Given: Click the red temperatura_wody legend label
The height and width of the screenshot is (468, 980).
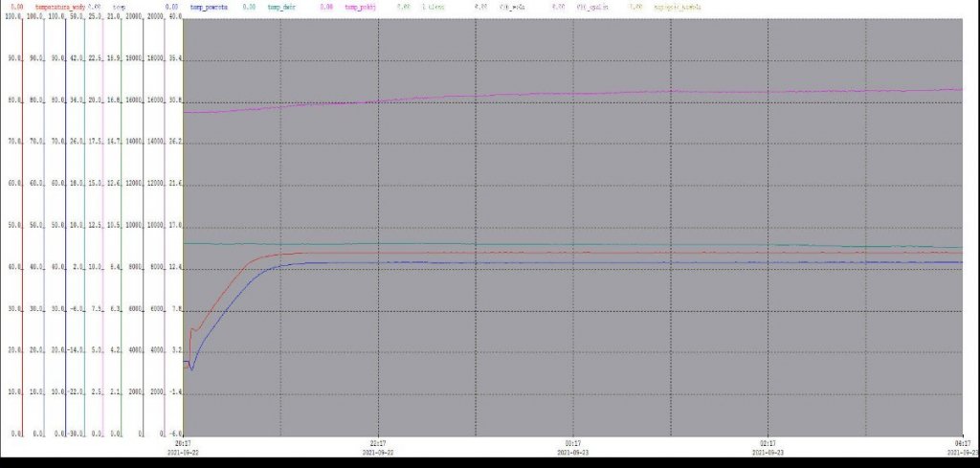Looking at the screenshot, I should (x=60, y=7).
